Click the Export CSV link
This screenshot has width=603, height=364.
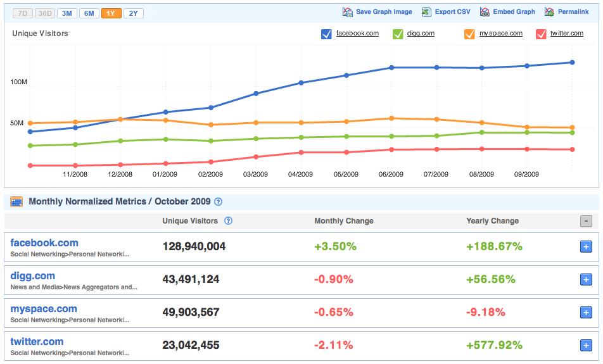point(452,12)
